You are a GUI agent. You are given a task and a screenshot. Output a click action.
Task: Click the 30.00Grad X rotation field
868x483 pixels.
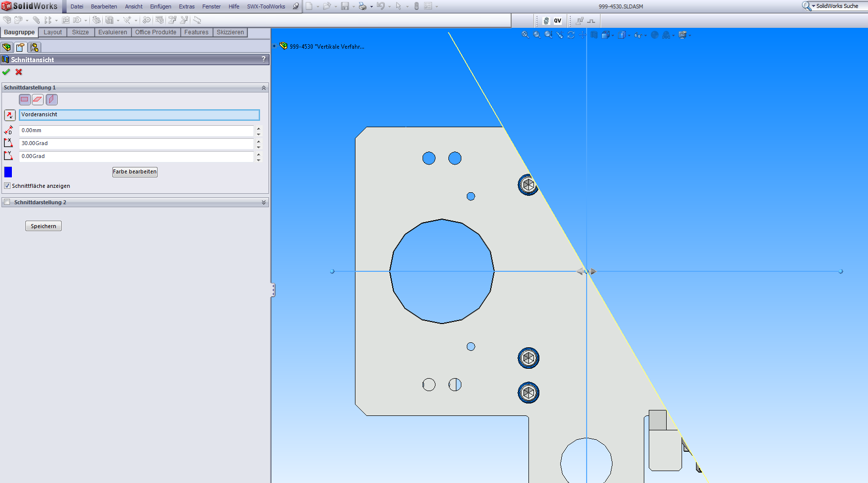136,144
